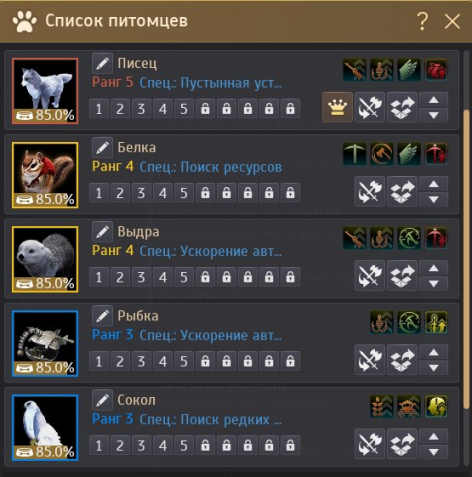Screen dimensions: 472x477
Task: Click the carriage skill icon of Сокол
Action: pos(409,406)
